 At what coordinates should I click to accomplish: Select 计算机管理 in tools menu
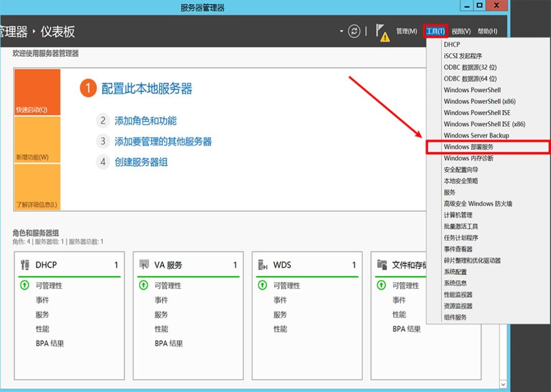click(458, 215)
